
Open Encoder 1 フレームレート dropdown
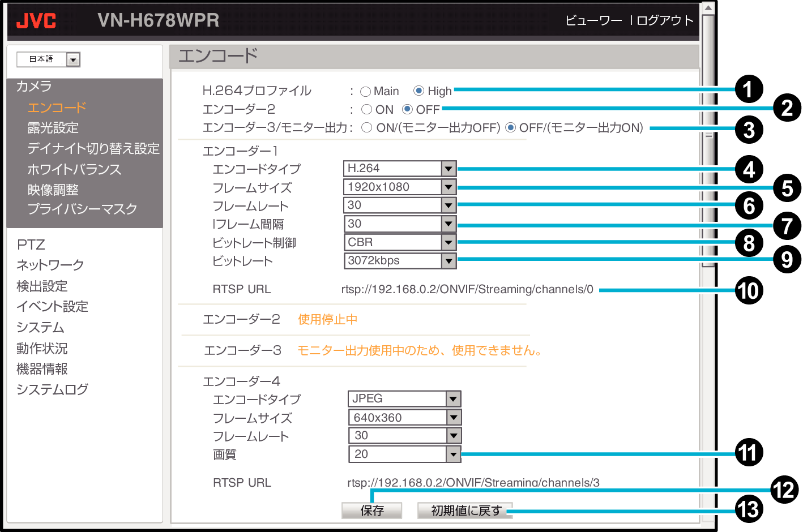(399, 205)
